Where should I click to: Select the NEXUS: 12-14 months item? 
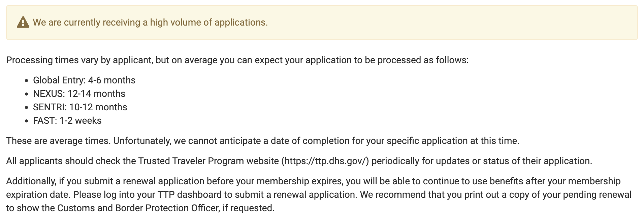(79, 94)
